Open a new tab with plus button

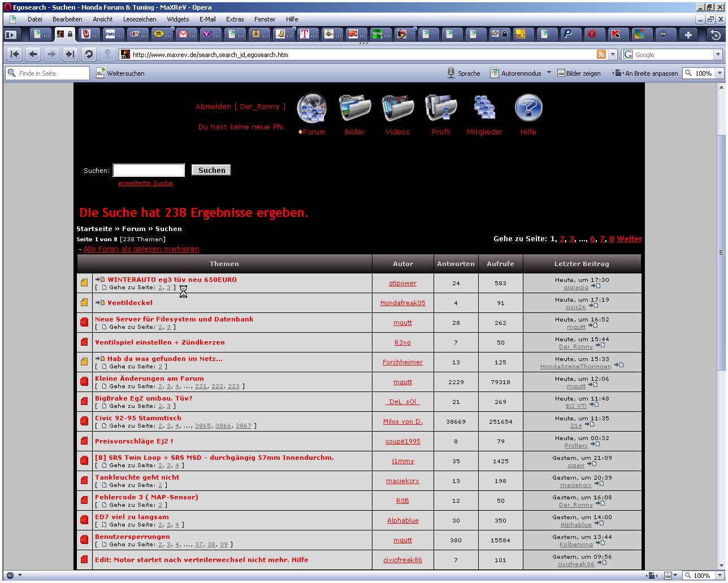[688, 34]
